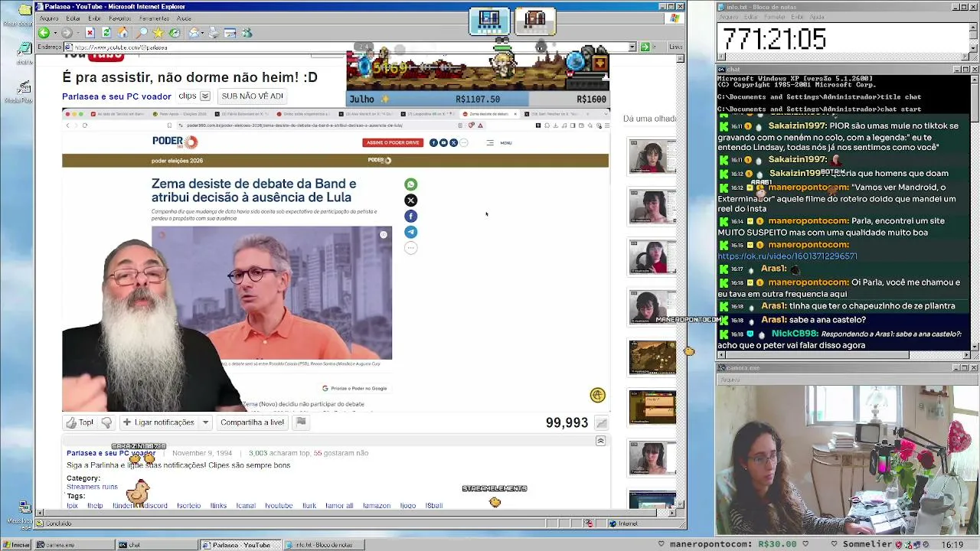Open the clips dropdown
This screenshot has height=551, width=980.
coord(205,96)
